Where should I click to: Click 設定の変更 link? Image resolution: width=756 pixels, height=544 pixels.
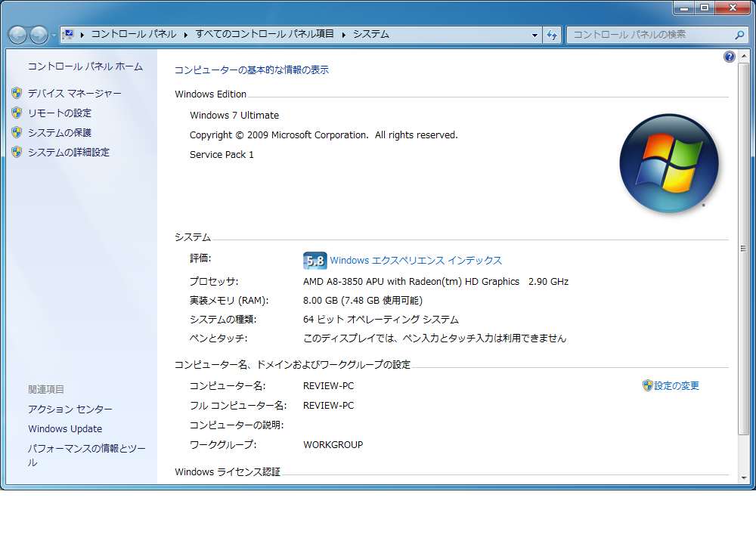[677, 385]
